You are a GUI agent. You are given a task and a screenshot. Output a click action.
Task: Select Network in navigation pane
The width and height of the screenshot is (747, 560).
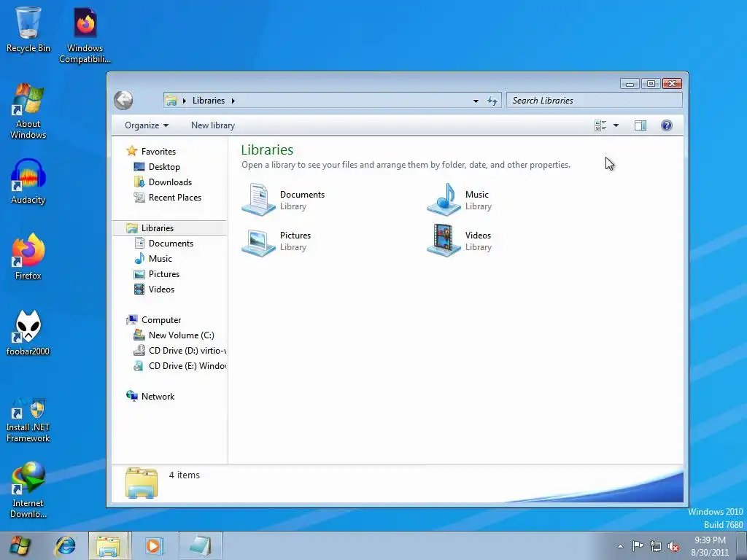158,396
